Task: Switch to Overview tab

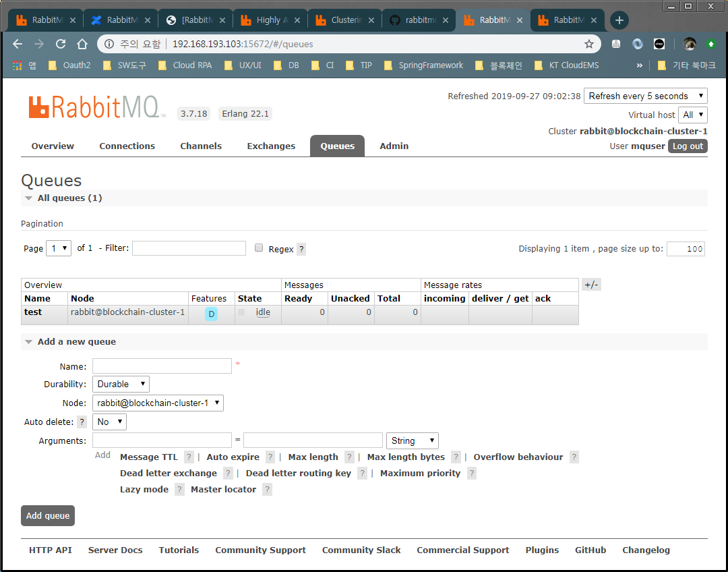Action: tap(53, 146)
